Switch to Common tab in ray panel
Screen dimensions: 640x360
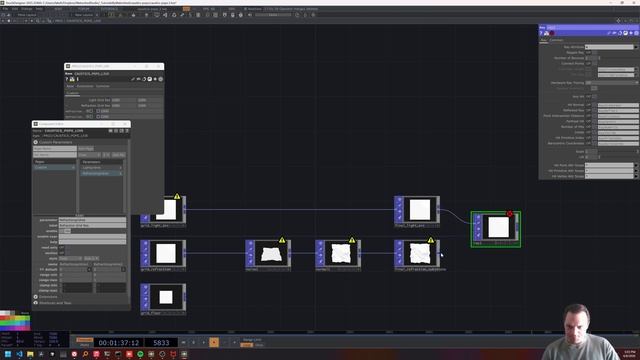556,40
